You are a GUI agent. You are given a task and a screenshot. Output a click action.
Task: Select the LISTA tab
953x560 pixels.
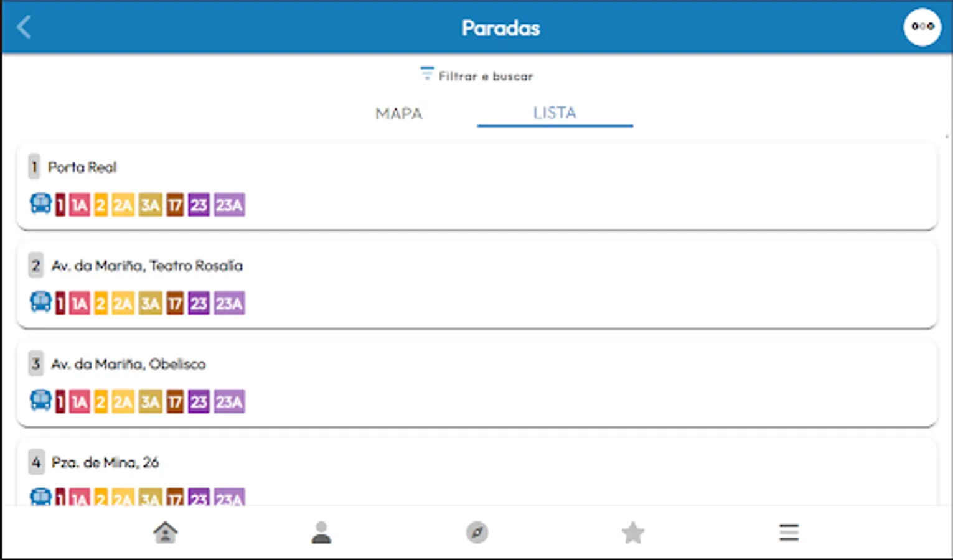[x=555, y=113]
